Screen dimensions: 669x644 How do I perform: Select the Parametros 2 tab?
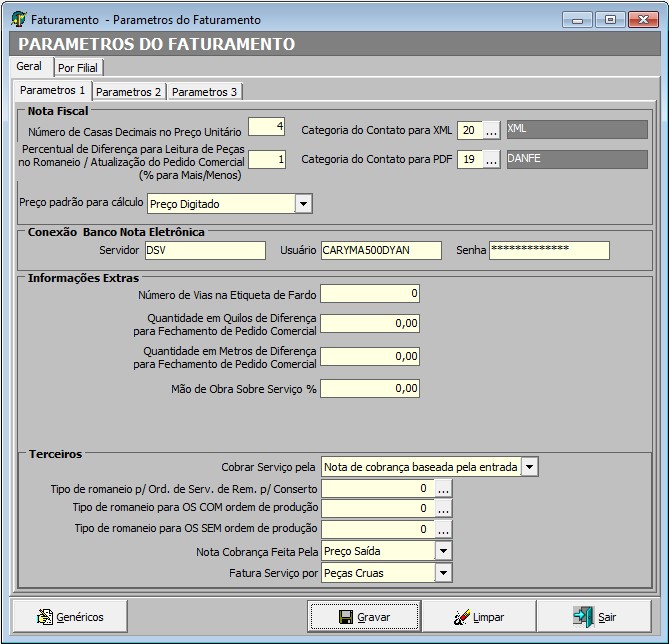click(x=129, y=92)
